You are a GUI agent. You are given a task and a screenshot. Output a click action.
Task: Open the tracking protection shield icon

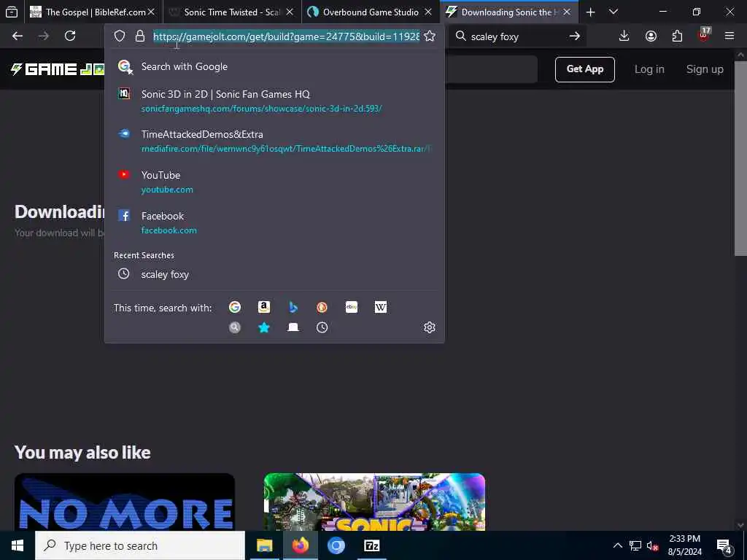click(x=120, y=36)
